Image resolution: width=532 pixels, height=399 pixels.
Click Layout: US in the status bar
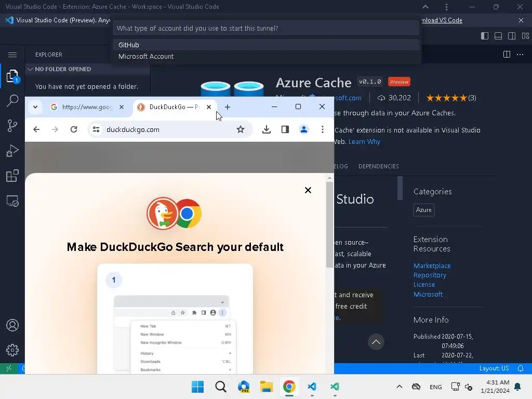coord(494,368)
